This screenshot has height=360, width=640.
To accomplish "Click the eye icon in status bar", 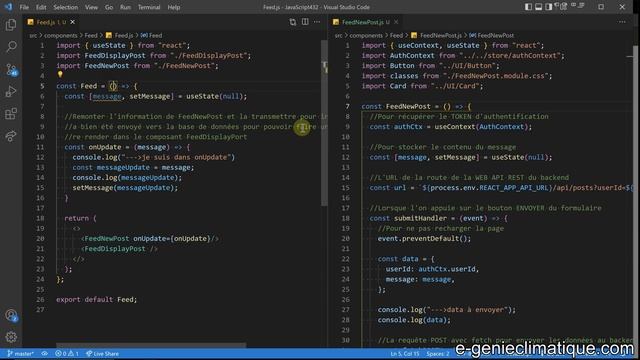I will (x=44, y=354).
